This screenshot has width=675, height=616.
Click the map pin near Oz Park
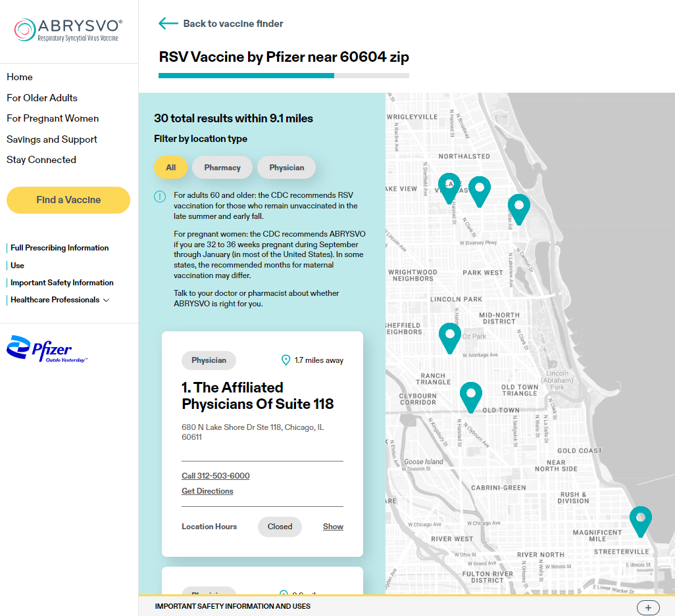(x=450, y=338)
